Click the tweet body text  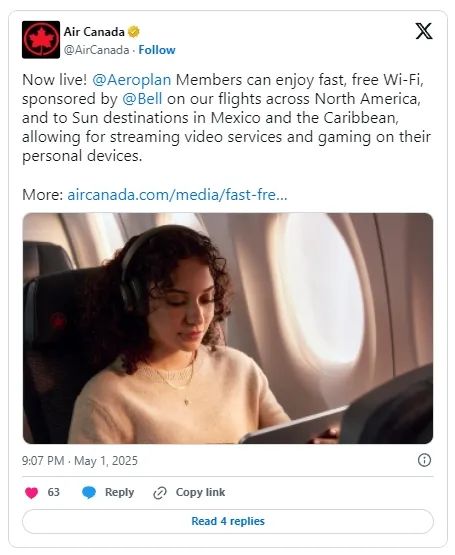227,118
